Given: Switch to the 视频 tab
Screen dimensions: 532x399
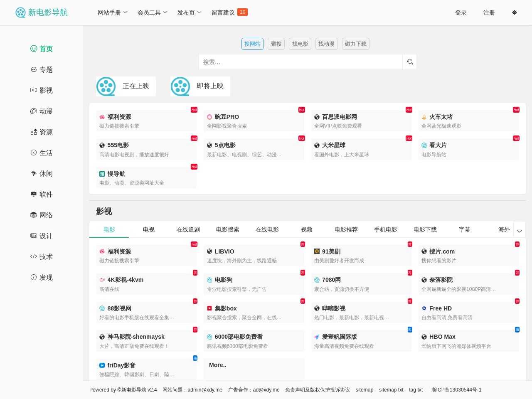Looking at the screenshot, I should pos(307,229).
